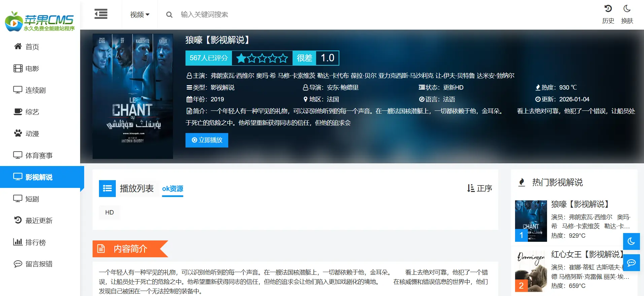The image size is (644, 296).
Task: Toggle the floating blue night mode button
Action: click(x=632, y=241)
